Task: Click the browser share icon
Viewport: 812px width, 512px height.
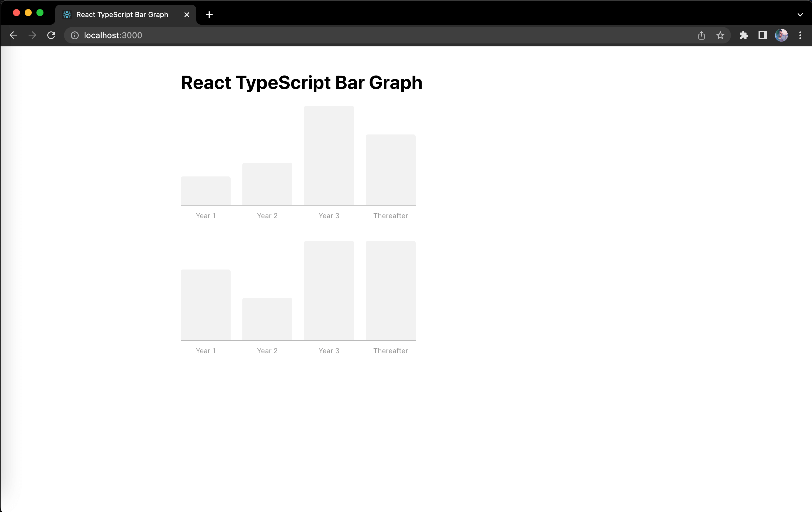Action: [702, 36]
